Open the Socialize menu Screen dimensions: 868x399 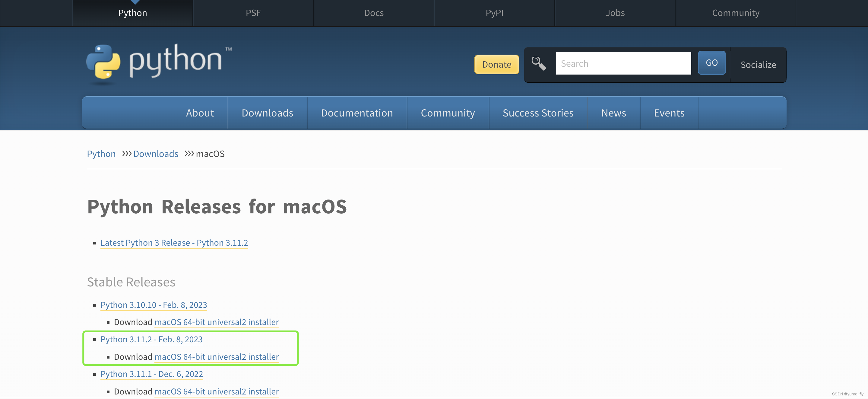[x=758, y=65]
